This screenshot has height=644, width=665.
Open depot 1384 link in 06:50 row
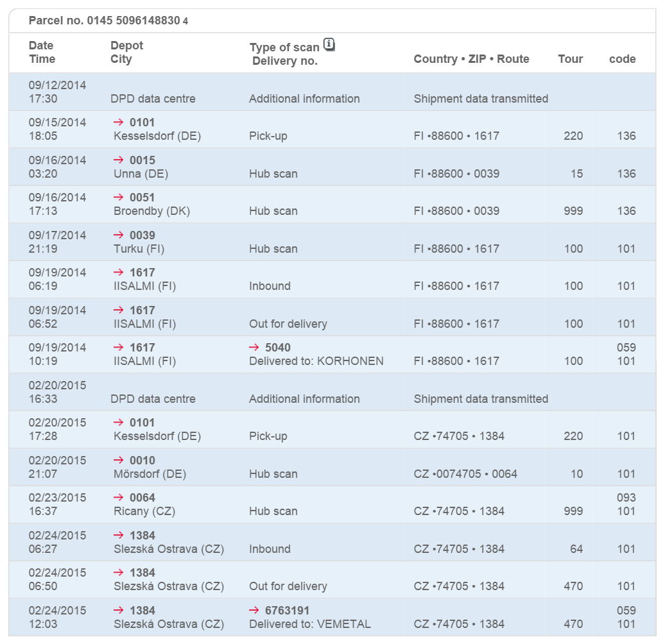tap(142, 573)
